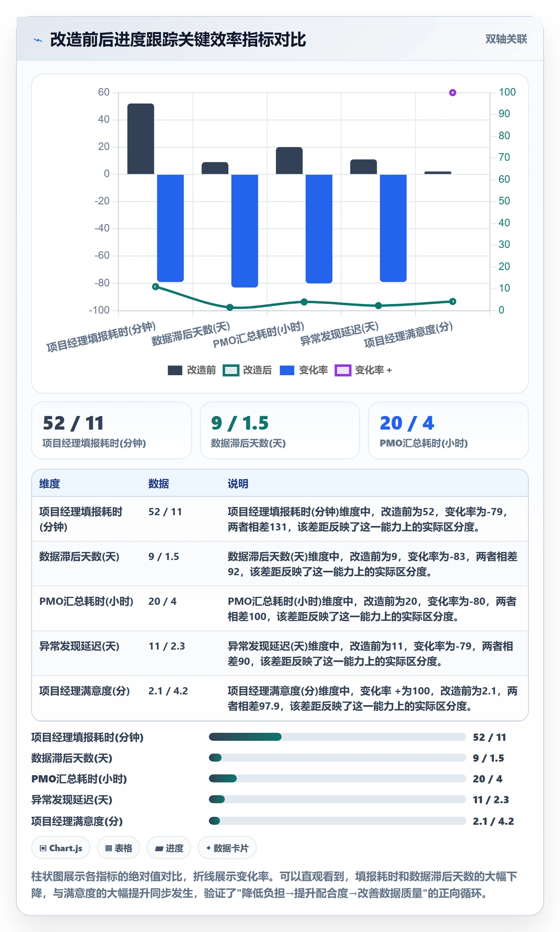Click the 数据滞后天数 progress bar

(x=337, y=758)
